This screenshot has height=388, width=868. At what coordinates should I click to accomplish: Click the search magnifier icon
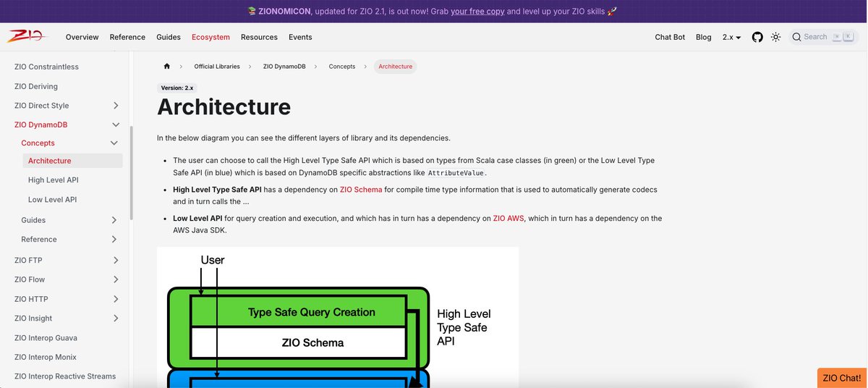coord(796,37)
